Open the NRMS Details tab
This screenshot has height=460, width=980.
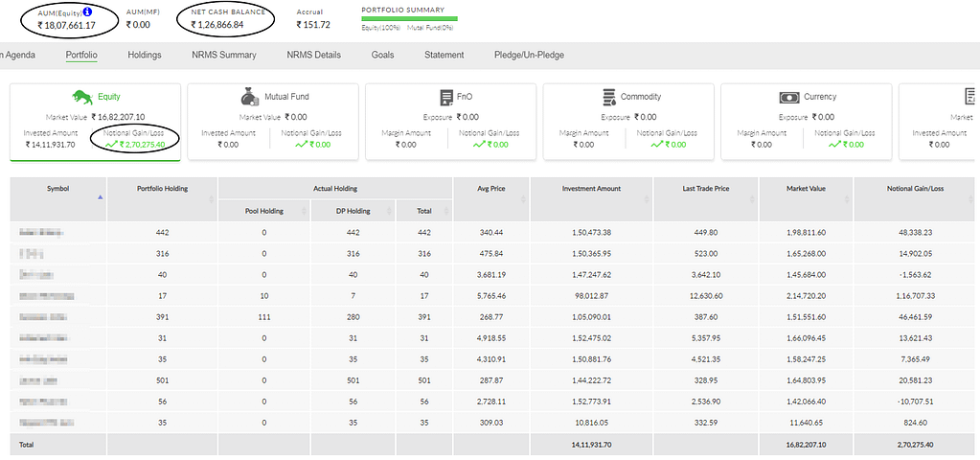[x=314, y=55]
